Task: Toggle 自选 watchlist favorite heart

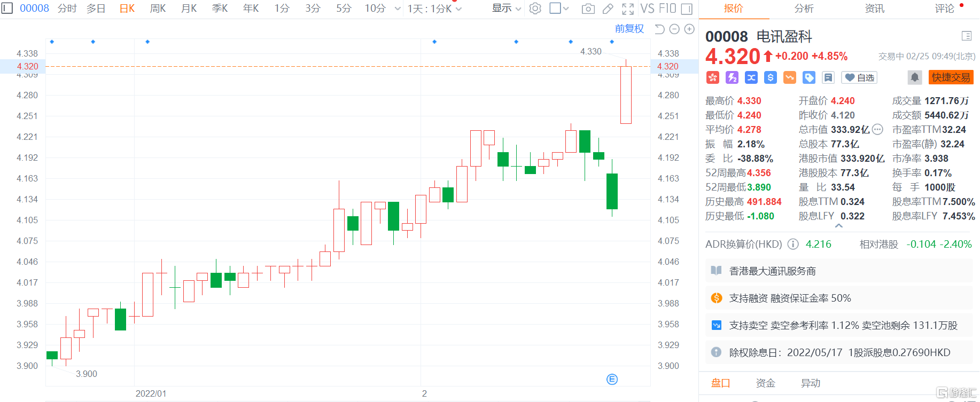Action: [859, 77]
